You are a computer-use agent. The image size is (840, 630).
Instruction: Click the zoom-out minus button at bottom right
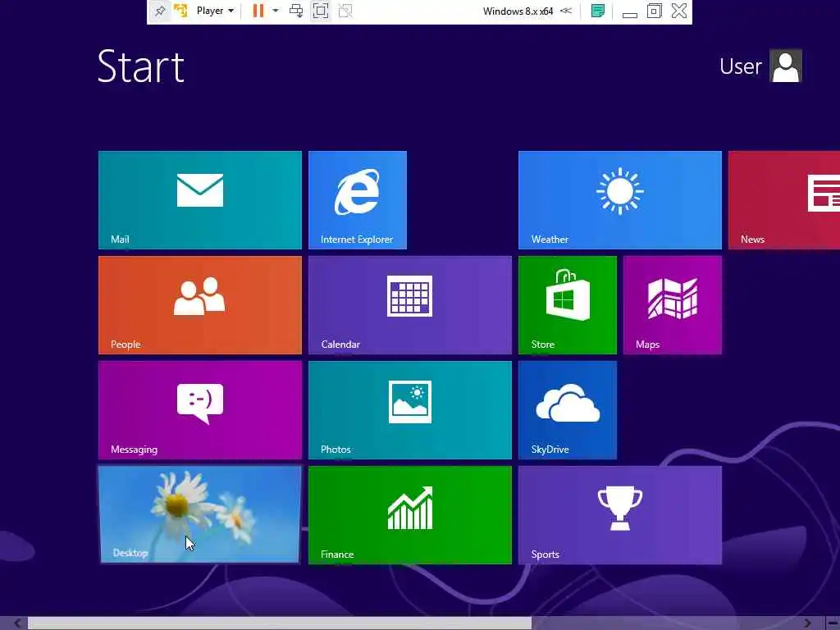833,623
